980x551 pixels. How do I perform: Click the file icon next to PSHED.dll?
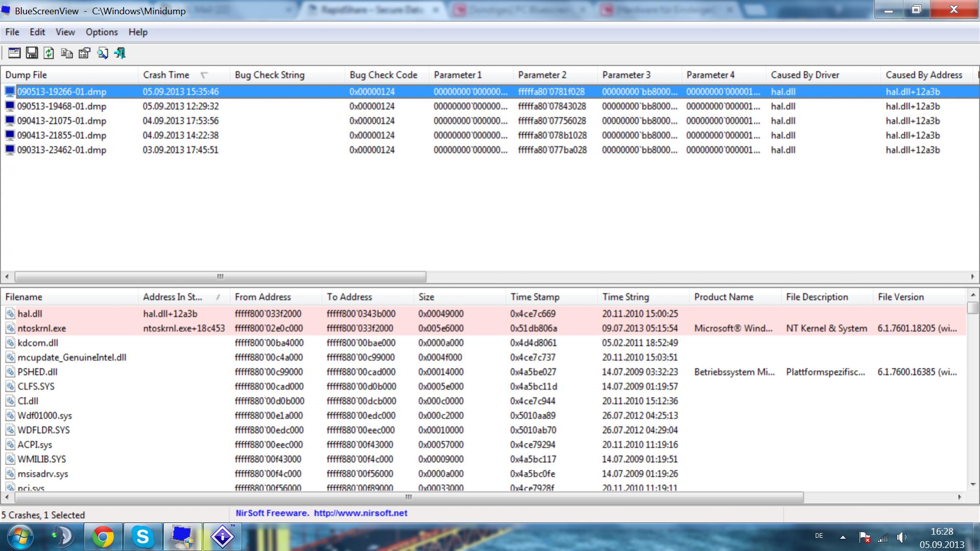coord(10,372)
